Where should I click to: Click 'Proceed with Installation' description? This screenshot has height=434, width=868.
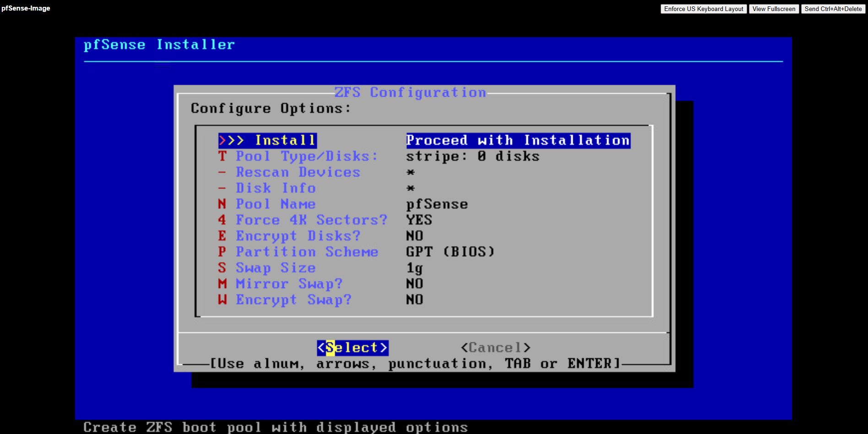coord(518,140)
